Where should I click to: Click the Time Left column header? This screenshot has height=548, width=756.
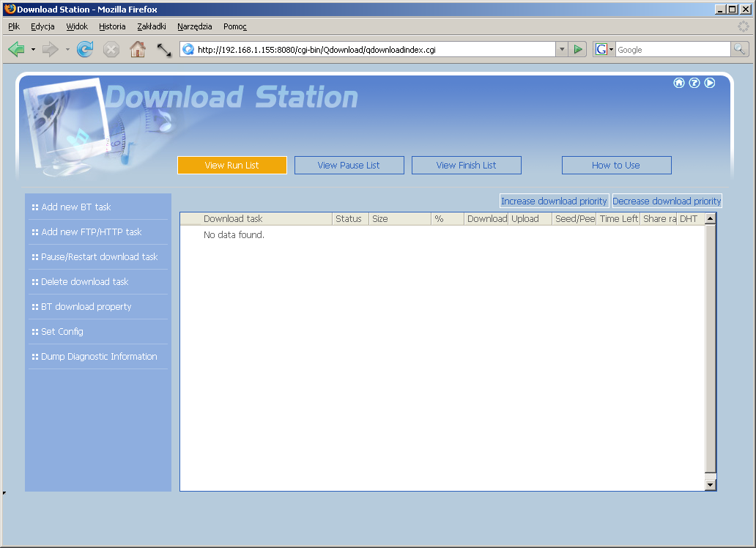tap(618, 218)
